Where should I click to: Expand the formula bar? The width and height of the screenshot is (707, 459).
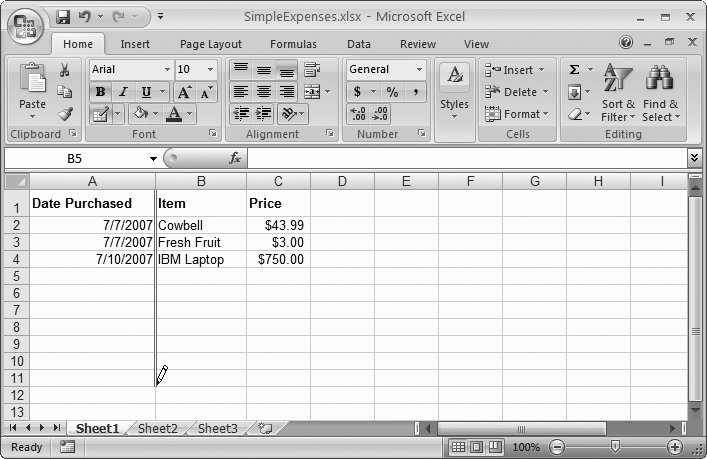tap(694, 158)
